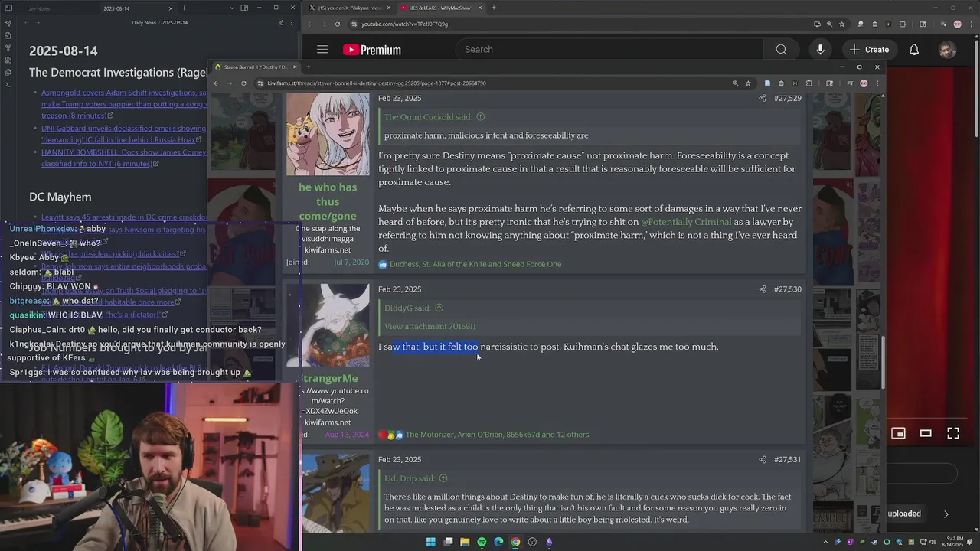Open extensions puzzle icon in Kiwi Farms window

pyautogui.click(x=808, y=83)
